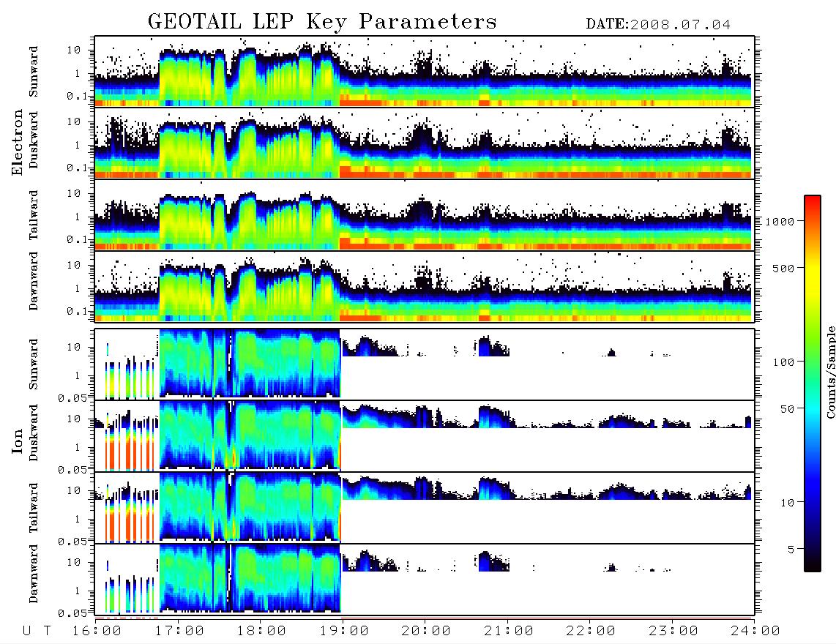The image size is (836, 644).
Task: Click the 0.05 tick of Ion Sunward panel
Action: pyautogui.click(x=72, y=397)
